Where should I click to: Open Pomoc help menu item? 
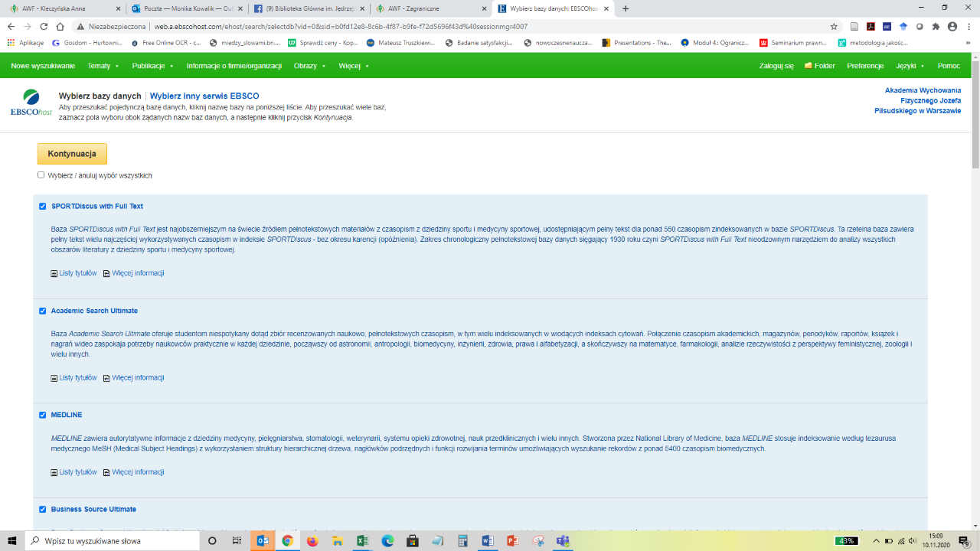pyautogui.click(x=949, y=66)
